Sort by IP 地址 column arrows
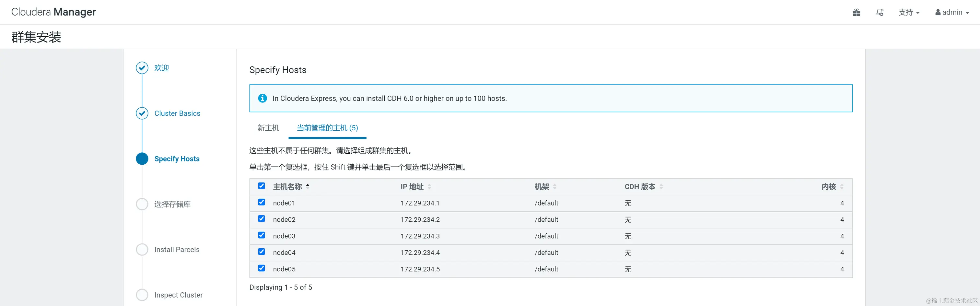Viewport: 980px width, 306px height. pyautogui.click(x=429, y=186)
